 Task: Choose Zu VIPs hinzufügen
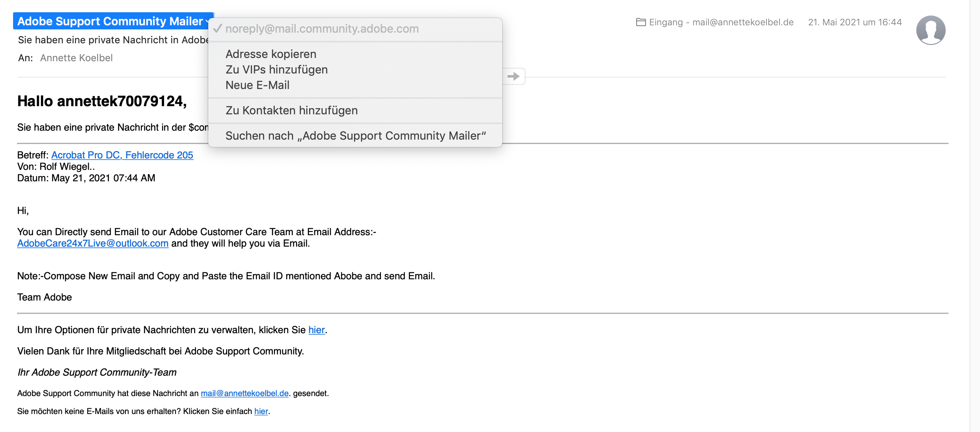click(x=355, y=69)
